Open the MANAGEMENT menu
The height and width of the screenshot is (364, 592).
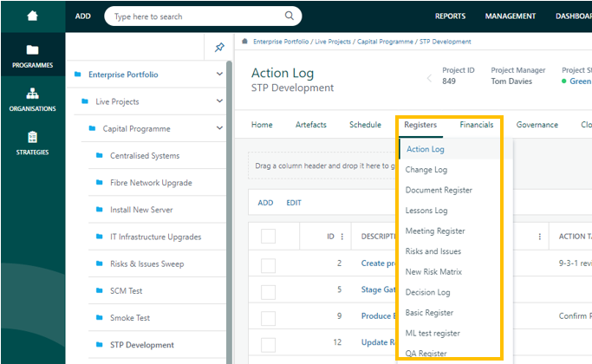(510, 16)
